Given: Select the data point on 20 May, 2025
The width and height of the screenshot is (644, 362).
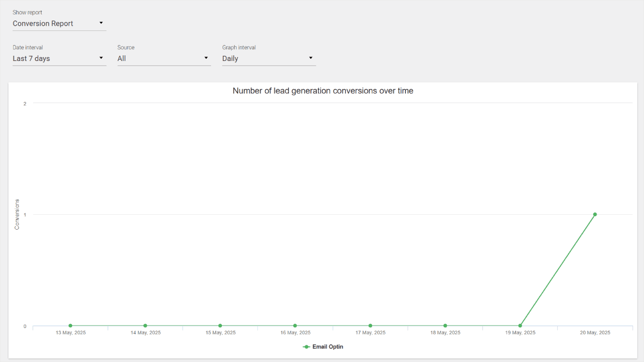Looking at the screenshot, I should tap(595, 214).
